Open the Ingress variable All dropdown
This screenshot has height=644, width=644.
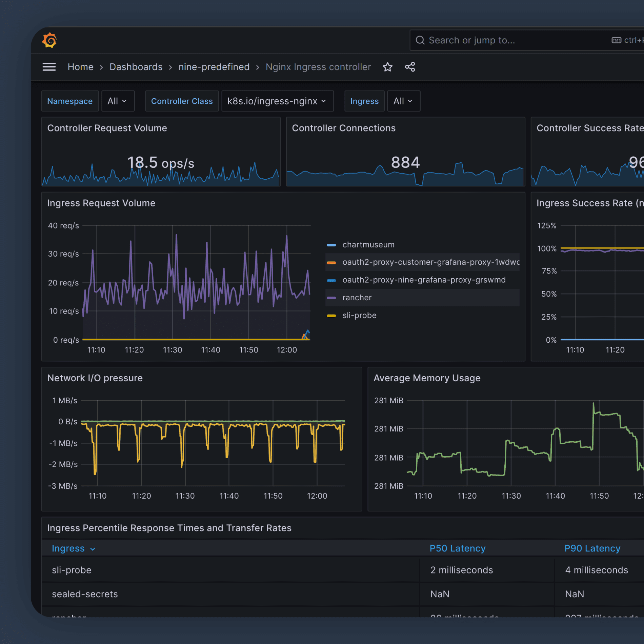(403, 101)
